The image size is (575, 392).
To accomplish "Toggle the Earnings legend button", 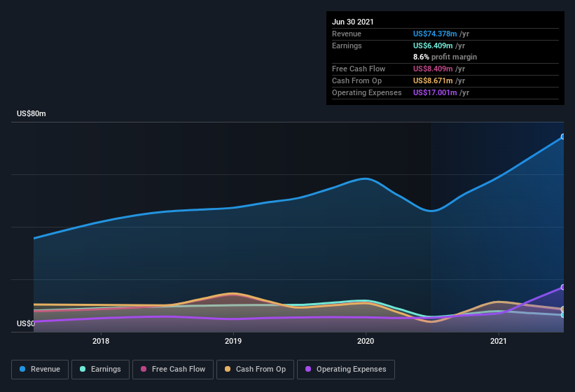I will pyautogui.click(x=100, y=370).
